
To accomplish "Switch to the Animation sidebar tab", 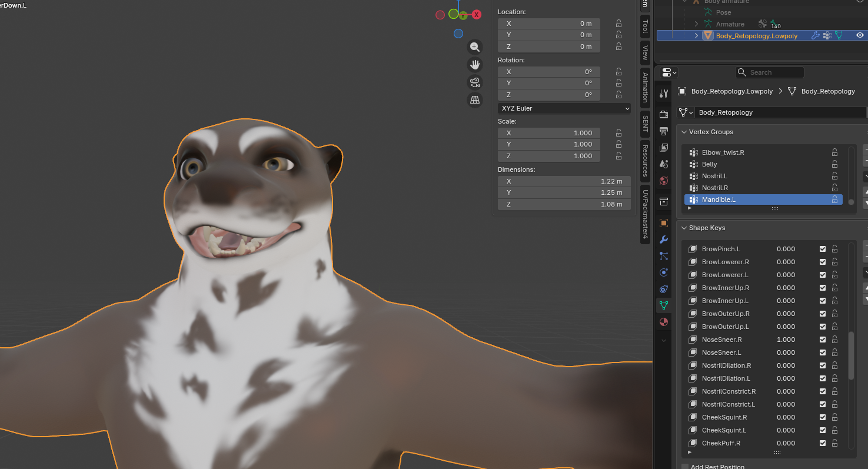I will coord(645,87).
